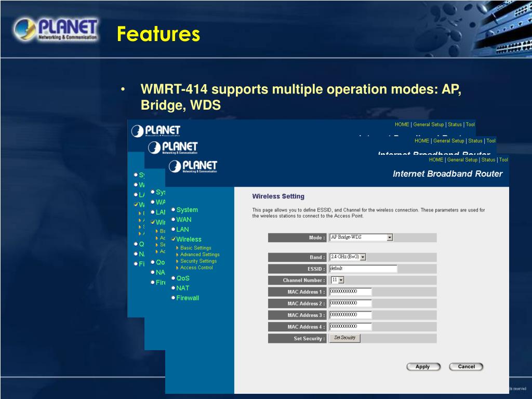Click the "ESSID :" field label

click(x=316, y=269)
